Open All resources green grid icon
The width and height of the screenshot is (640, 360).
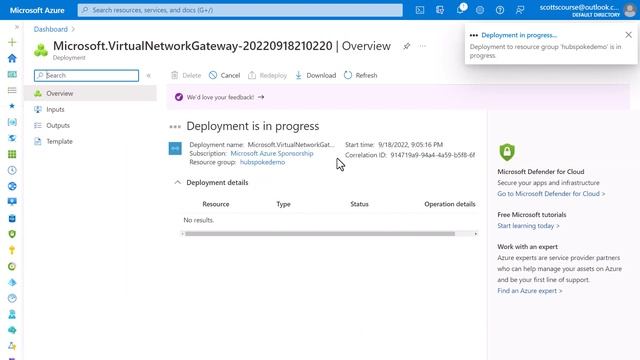(12, 154)
